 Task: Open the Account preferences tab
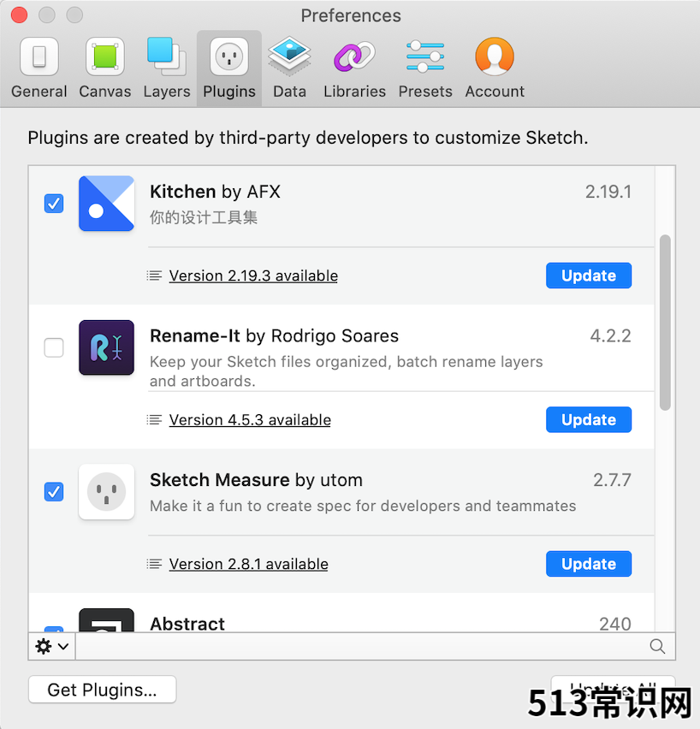[495, 68]
